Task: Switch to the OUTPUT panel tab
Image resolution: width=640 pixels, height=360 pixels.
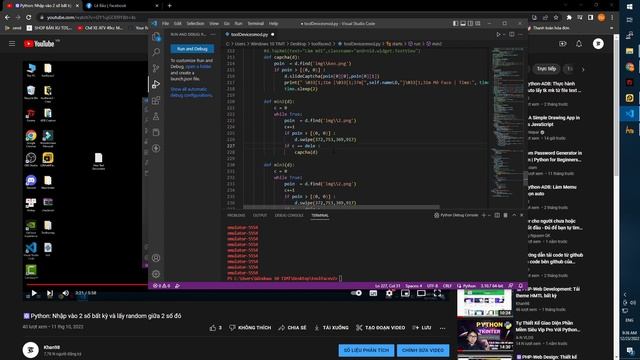Action: [x=260, y=215]
